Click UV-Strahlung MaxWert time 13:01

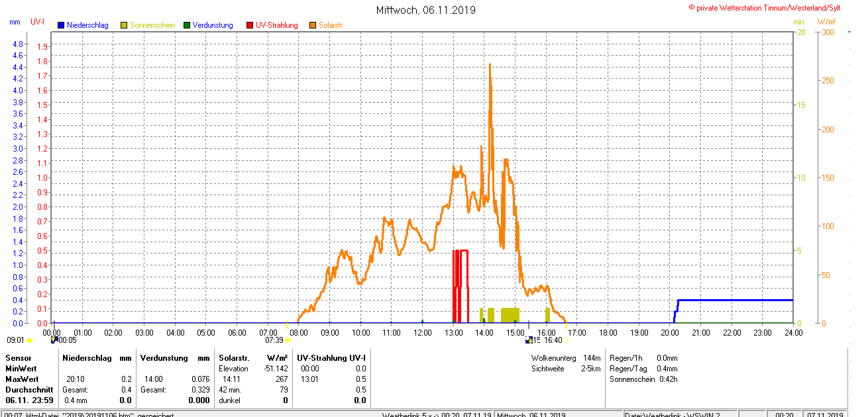pyautogui.click(x=310, y=379)
